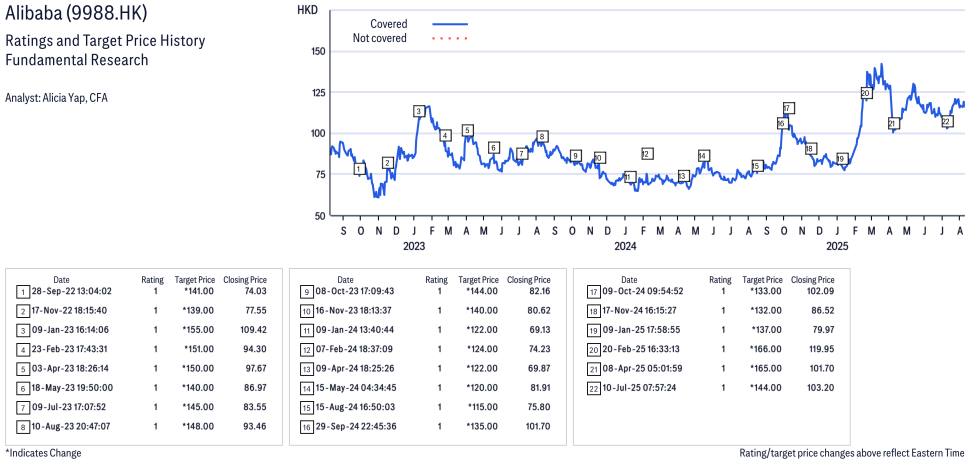Image resolution: width=975 pixels, height=459 pixels.
Task: Click closing price 69.13
Action: pos(539,330)
